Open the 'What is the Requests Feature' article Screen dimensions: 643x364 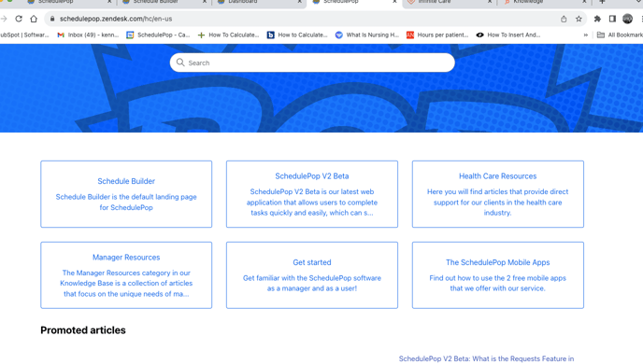(x=486, y=358)
